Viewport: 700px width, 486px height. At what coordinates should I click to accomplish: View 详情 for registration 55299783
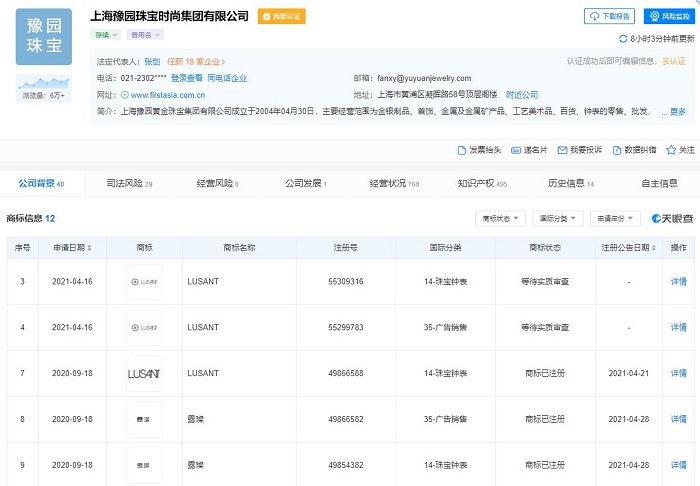click(679, 328)
